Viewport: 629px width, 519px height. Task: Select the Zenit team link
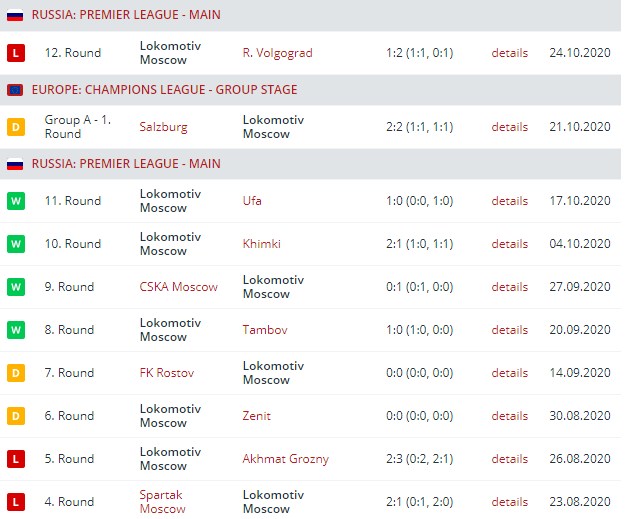click(256, 416)
